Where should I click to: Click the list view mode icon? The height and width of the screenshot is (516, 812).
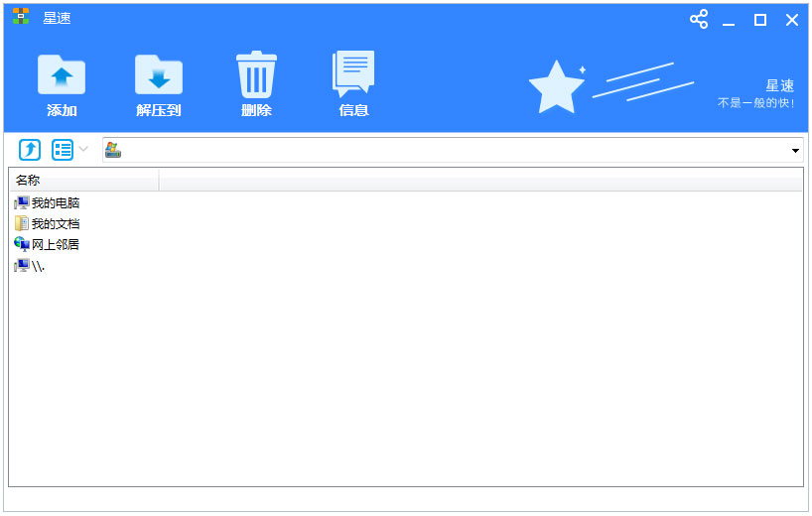pyautogui.click(x=63, y=150)
